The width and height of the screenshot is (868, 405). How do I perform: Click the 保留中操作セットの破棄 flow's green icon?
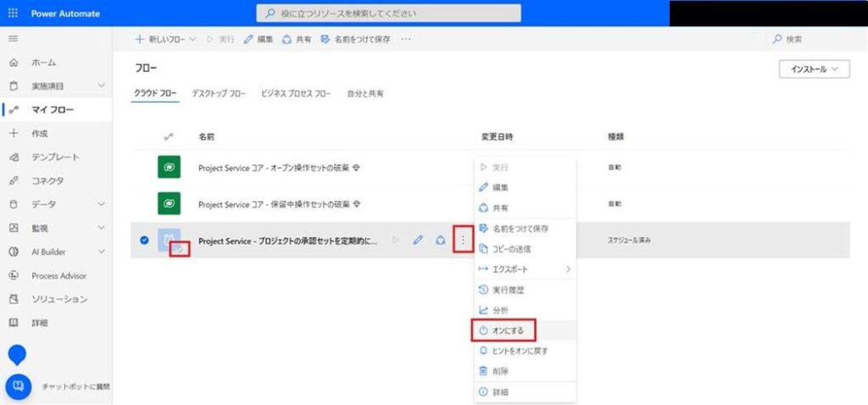coord(170,204)
